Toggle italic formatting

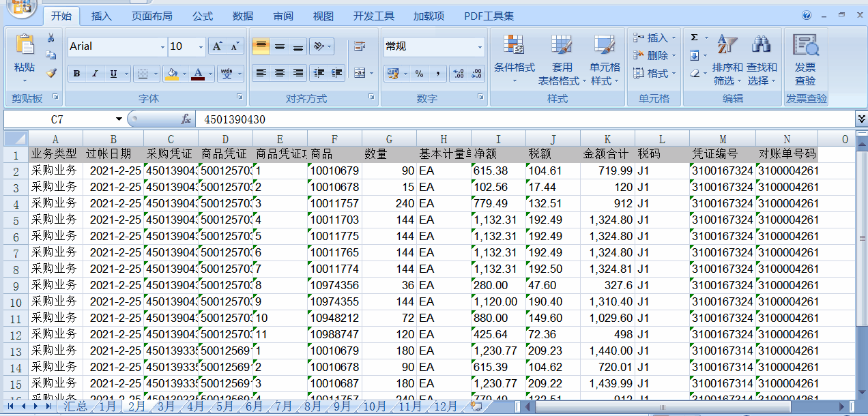point(95,74)
